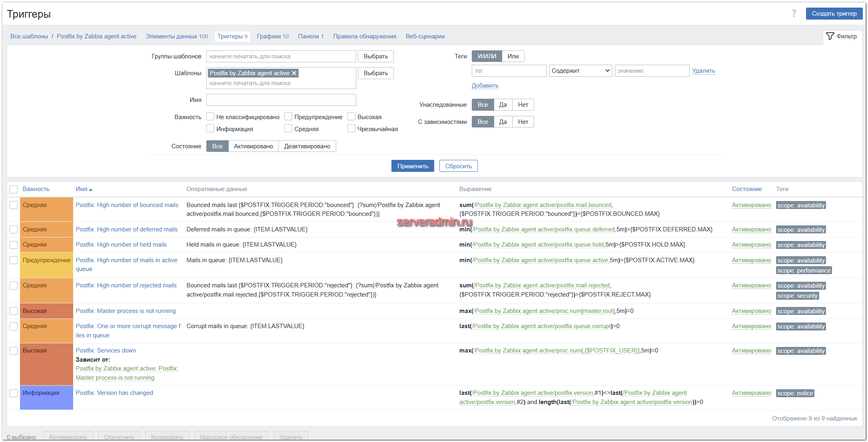
Task: Click the Создать триггер button
Action: click(x=834, y=14)
